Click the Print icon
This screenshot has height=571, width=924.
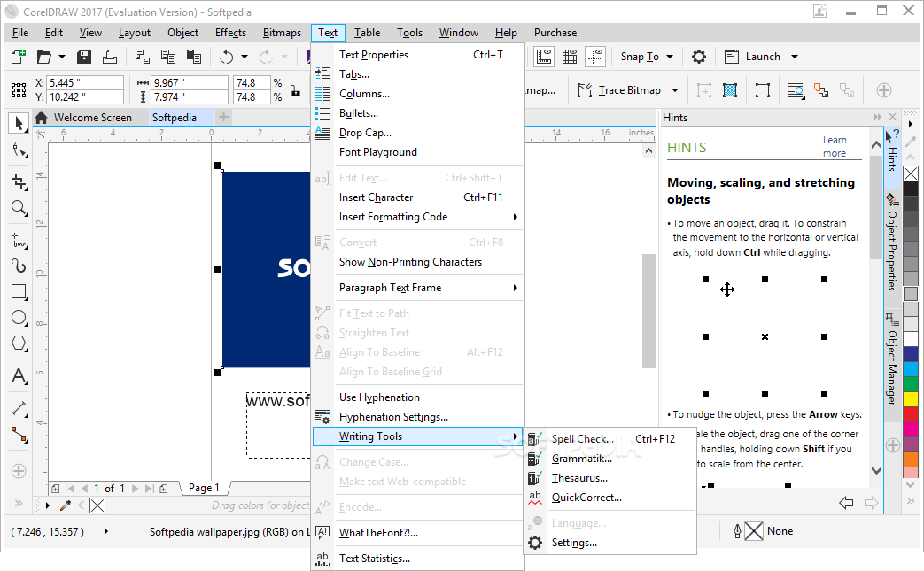click(x=110, y=57)
